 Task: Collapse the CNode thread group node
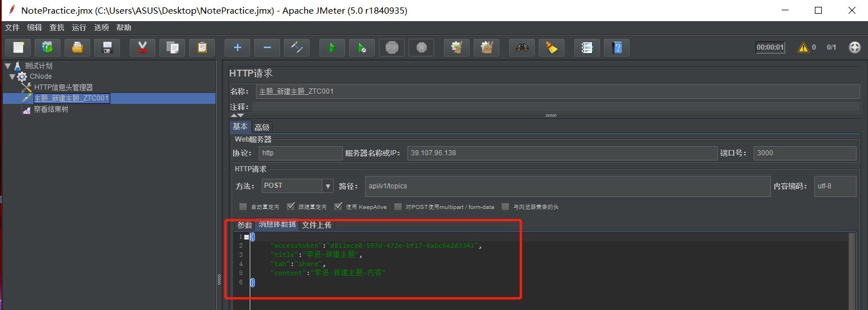click(x=12, y=77)
